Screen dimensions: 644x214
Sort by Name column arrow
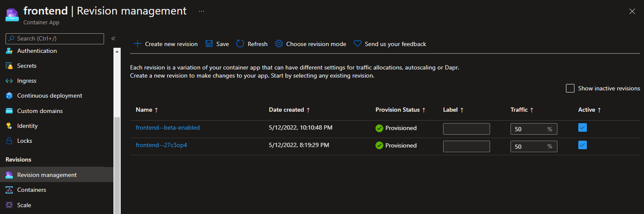click(x=156, y=110)
